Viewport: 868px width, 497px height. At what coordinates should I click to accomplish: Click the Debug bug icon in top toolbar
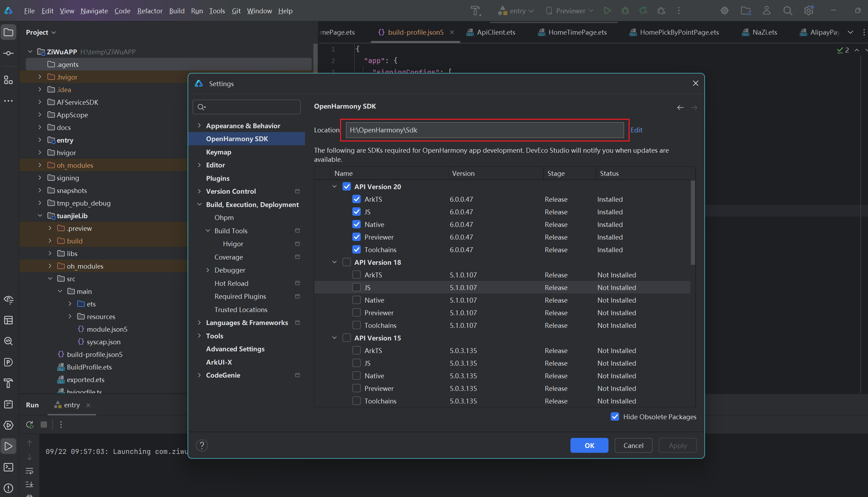[x=625, y=11]
